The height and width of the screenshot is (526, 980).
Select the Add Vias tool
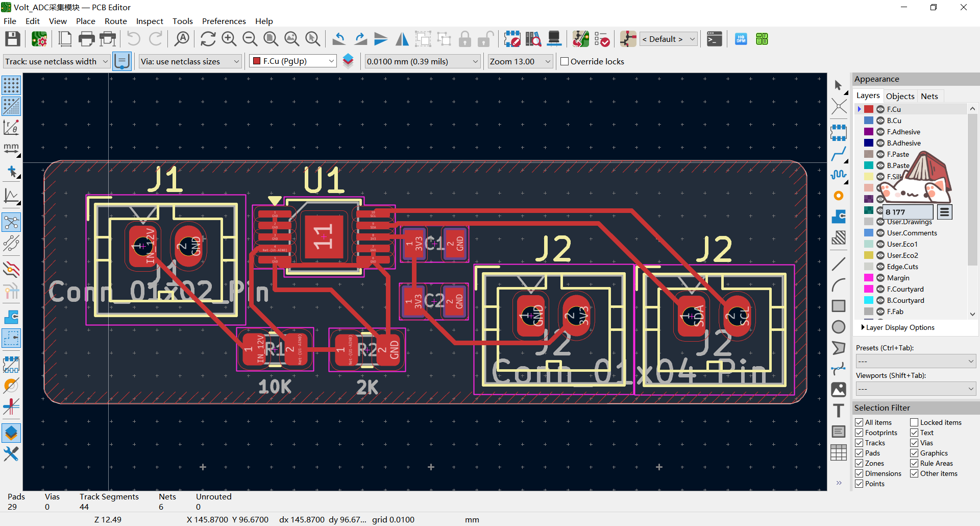tap(839, 196)
